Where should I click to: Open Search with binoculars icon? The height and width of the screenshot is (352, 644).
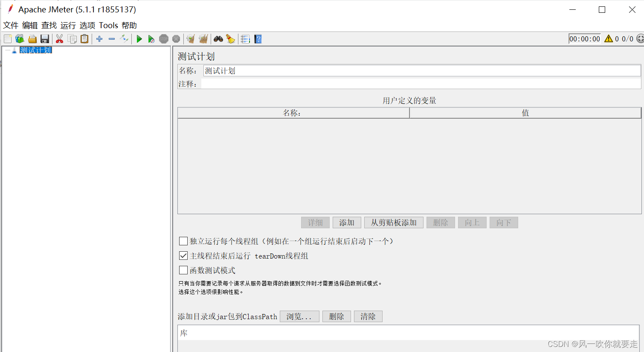(x=218, y=39)
